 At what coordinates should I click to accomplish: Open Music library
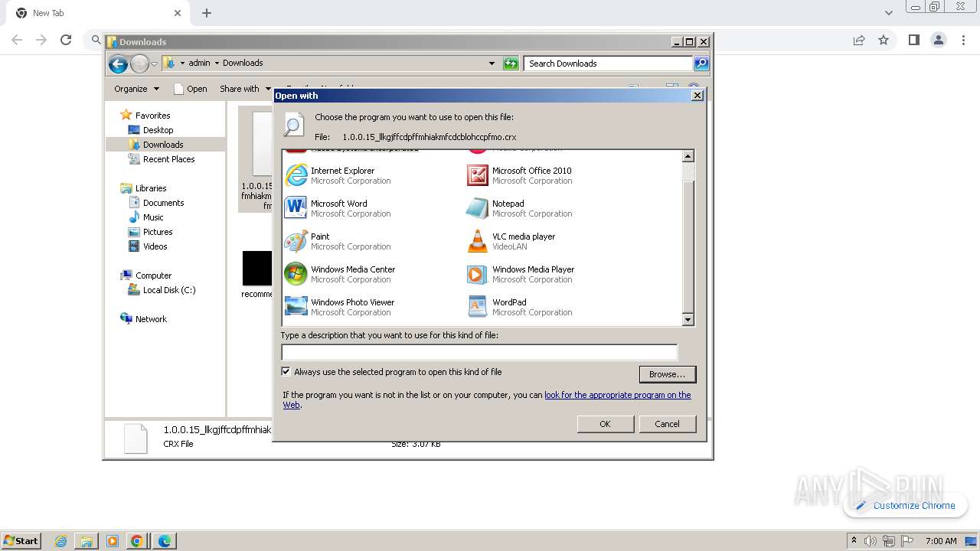pyautogui.click(x=153, y=217)
